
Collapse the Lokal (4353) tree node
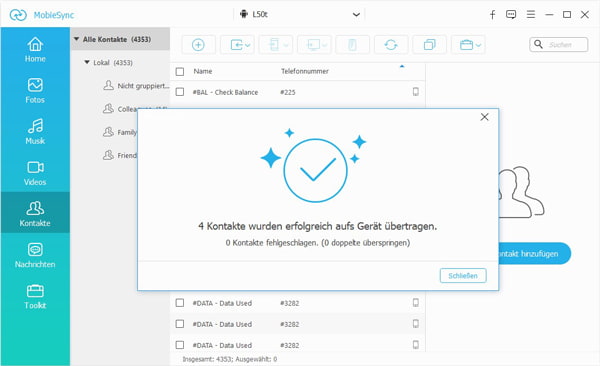(x=87, y=62)
